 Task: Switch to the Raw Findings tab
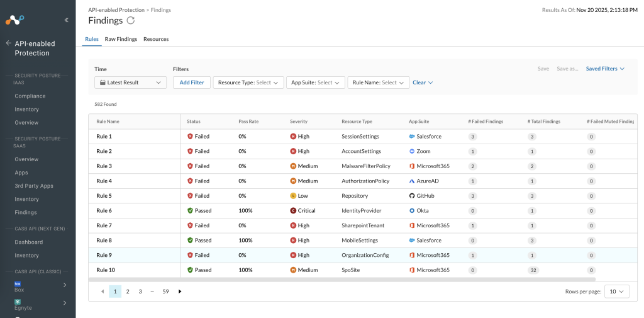(121, 39)
